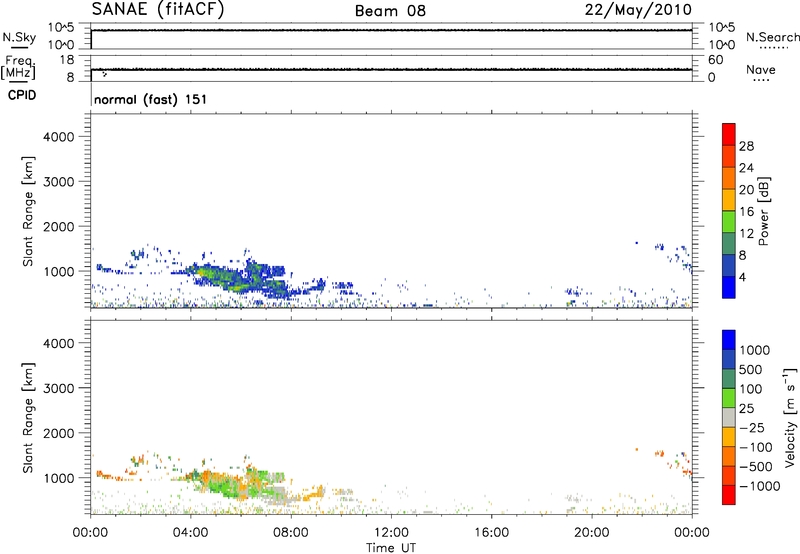Click the Nave legend label
The width and height of the screenshot is (800, 554).
[761, 70]
